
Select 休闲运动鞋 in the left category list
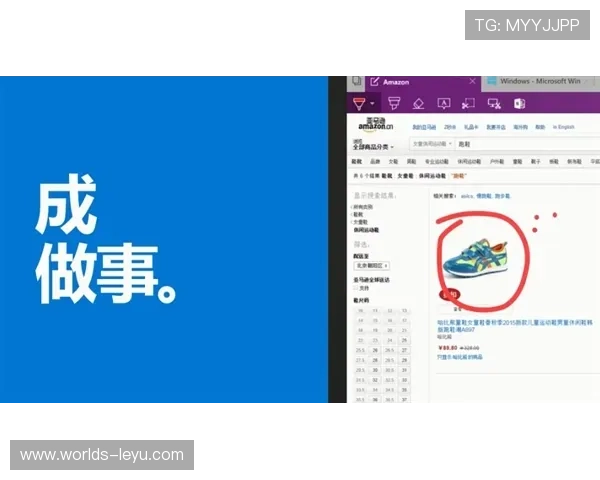[366, 230]
